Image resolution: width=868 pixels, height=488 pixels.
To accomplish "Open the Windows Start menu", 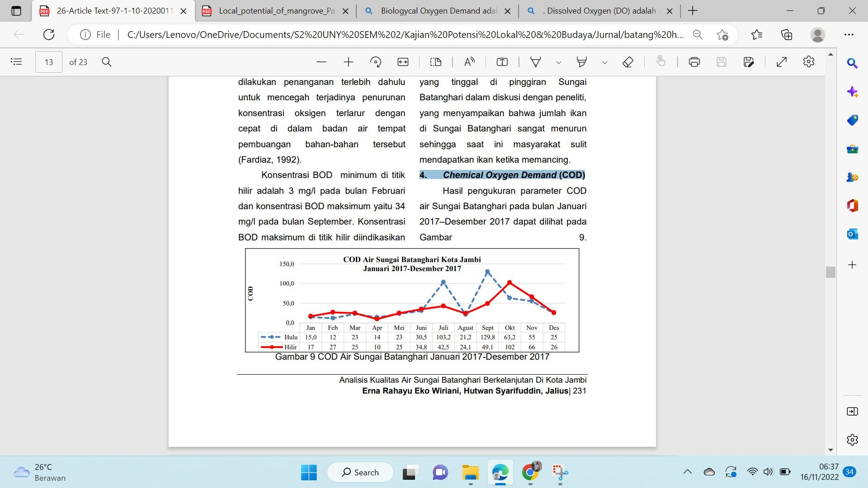I will (x=309, y=473).
